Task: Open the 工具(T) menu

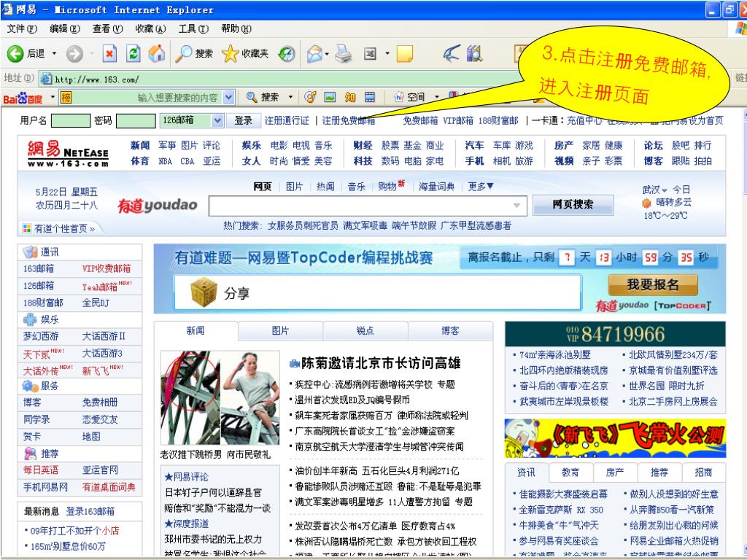Action: tap(193, 29)
